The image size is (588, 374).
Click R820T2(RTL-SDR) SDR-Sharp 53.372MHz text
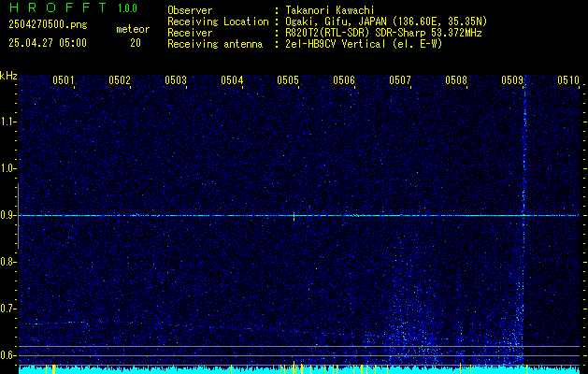pyautogui.click(x=383, y=33)
